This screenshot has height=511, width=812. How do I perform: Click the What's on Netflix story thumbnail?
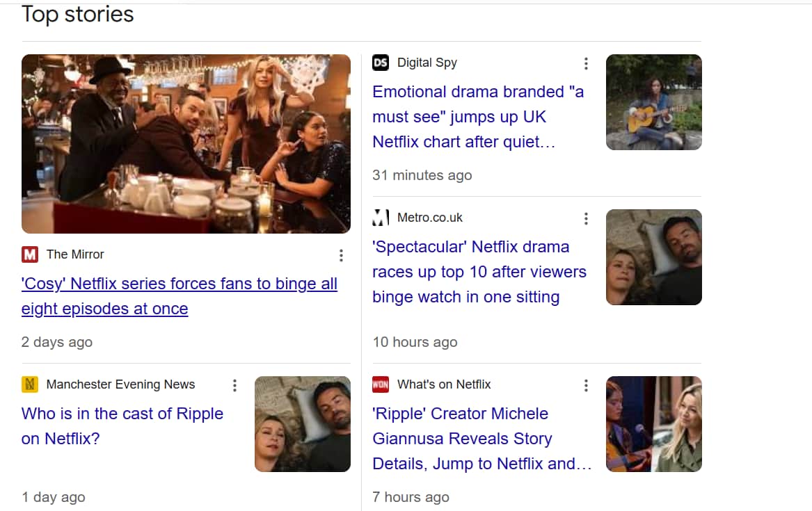tap(653, 424)
